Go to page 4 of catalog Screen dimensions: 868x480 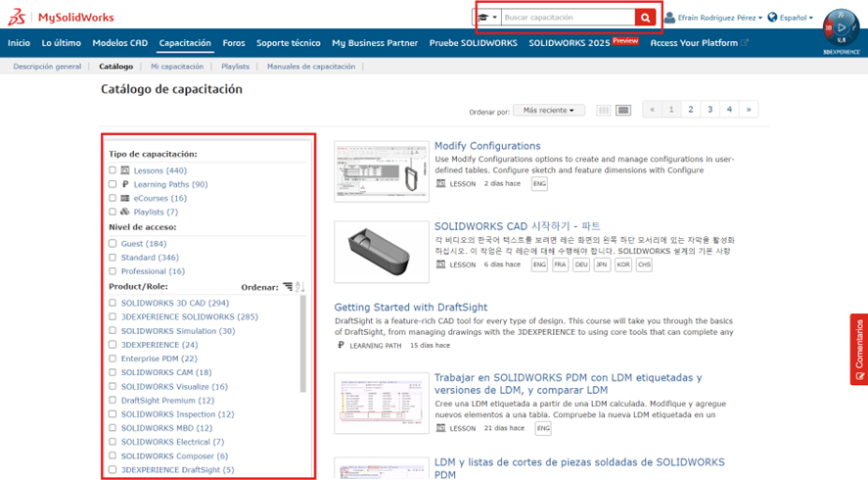(729, 110)
